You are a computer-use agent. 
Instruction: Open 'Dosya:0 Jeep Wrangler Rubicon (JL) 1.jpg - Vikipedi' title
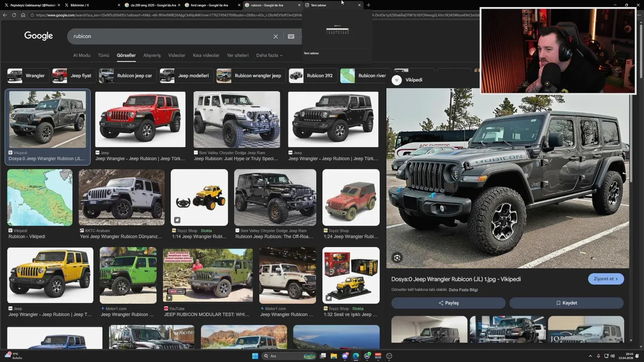click(x=456, y=279)
